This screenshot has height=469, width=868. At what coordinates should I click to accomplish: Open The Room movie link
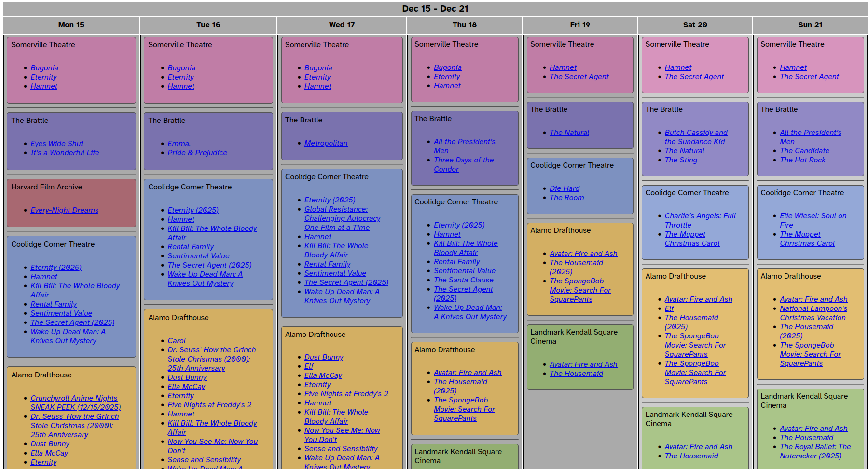tap(566, 198)
